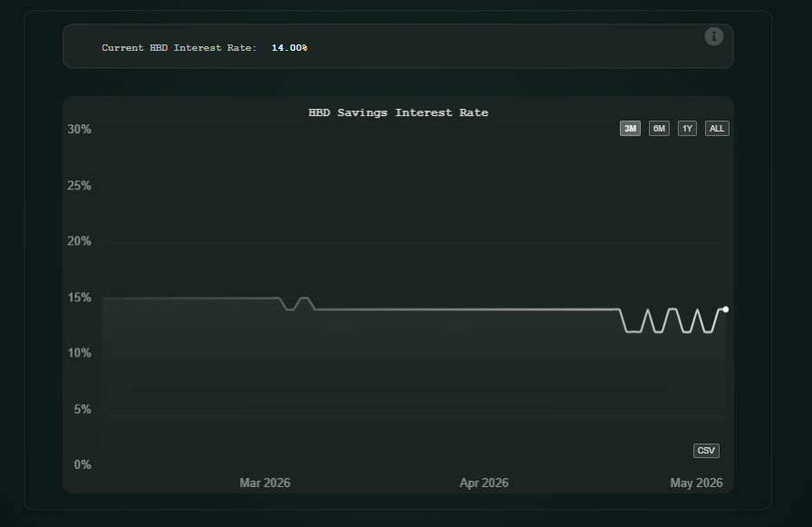
Task: Show the 1Y interest rate history
Action: (687, 129)
